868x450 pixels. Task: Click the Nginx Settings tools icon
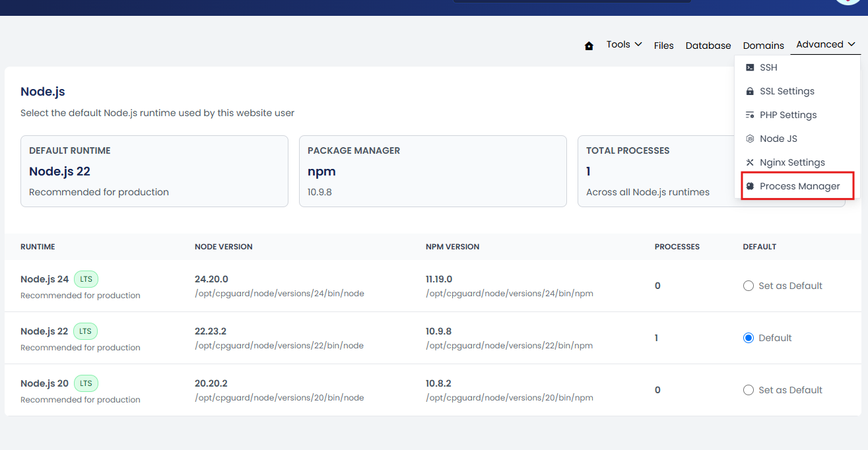(750, 162)
